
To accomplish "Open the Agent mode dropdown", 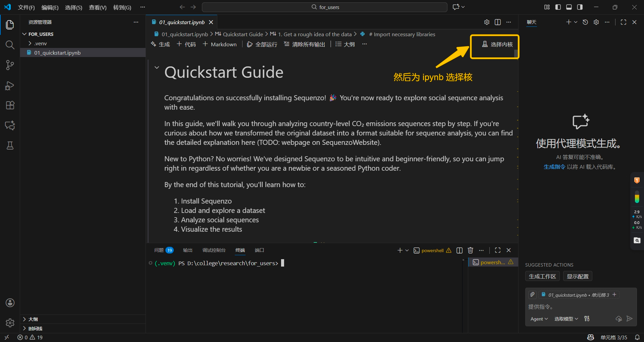I will pos(539,319).
